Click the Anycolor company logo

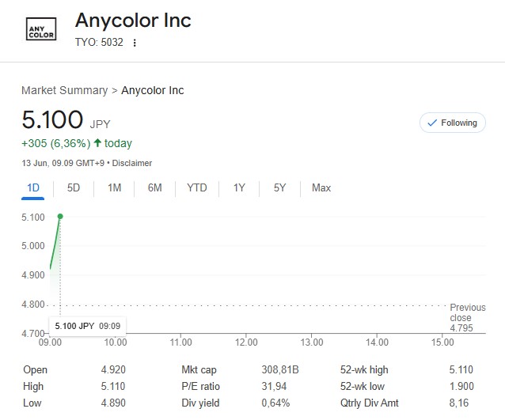pyautogui.click(x=41, y=31)
